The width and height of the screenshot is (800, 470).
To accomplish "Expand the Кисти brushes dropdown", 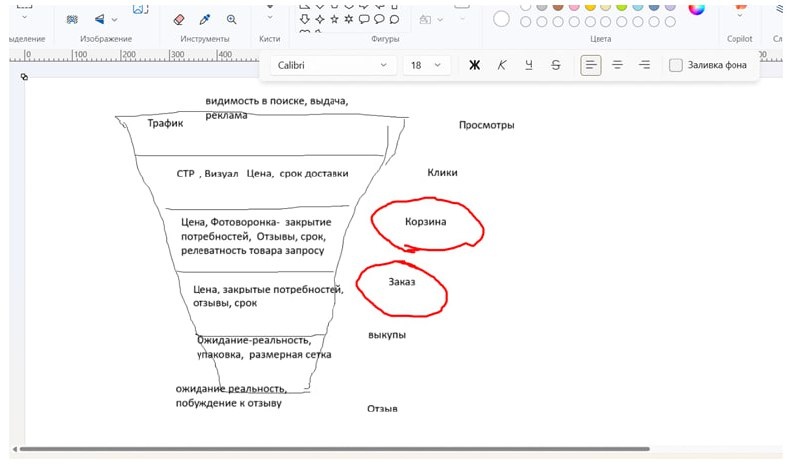I will pyautogui.click(x=270, y=18).
